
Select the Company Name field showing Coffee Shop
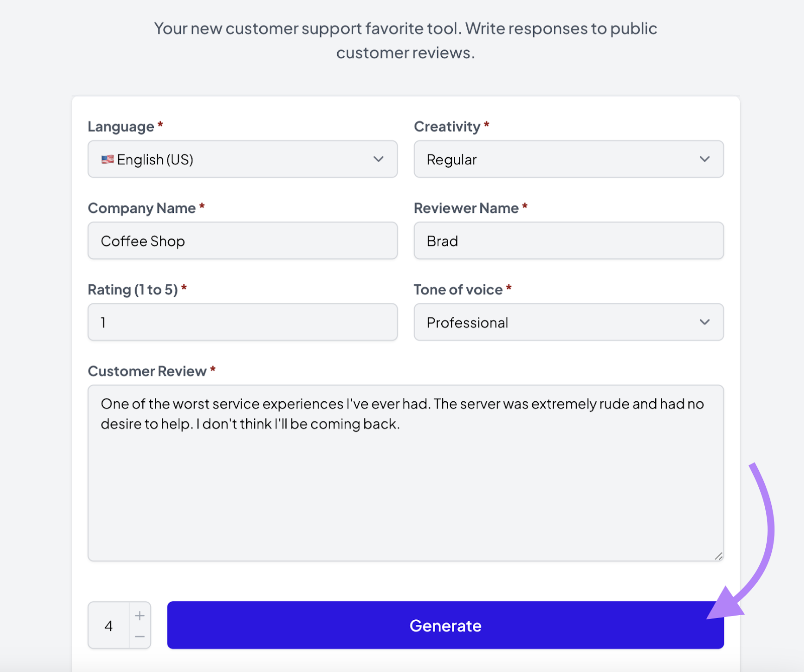point(242,241)
